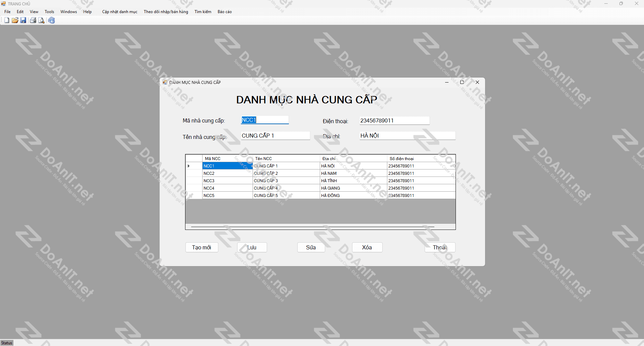Click the phone number cell in NCC5 row
Viewport: 644px width, 346px height.
[x=421, y=195]
